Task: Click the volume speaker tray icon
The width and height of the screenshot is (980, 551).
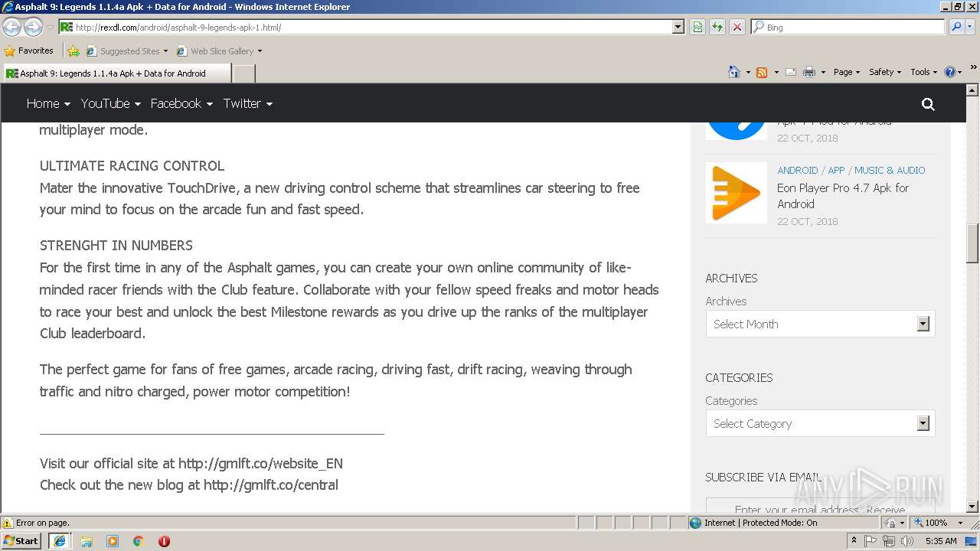Action: (x=907, y=541)
